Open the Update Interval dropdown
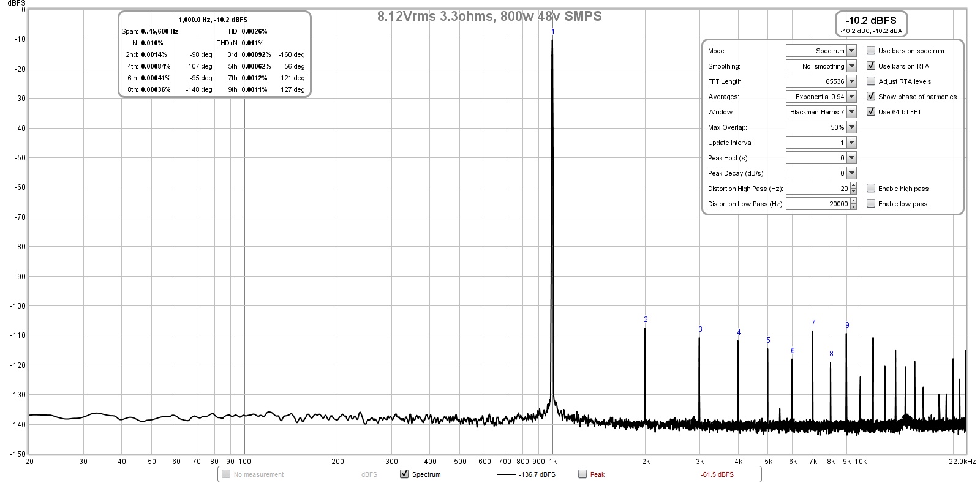 click(821, 143)
